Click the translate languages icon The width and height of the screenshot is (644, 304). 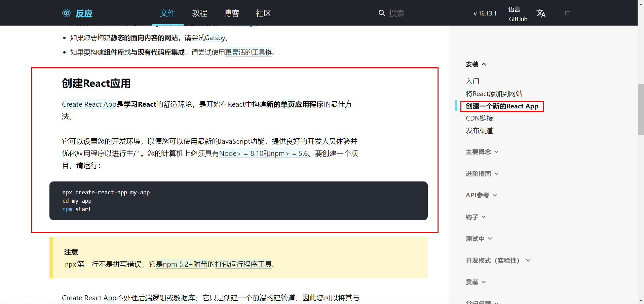click(x=541, y=13)
